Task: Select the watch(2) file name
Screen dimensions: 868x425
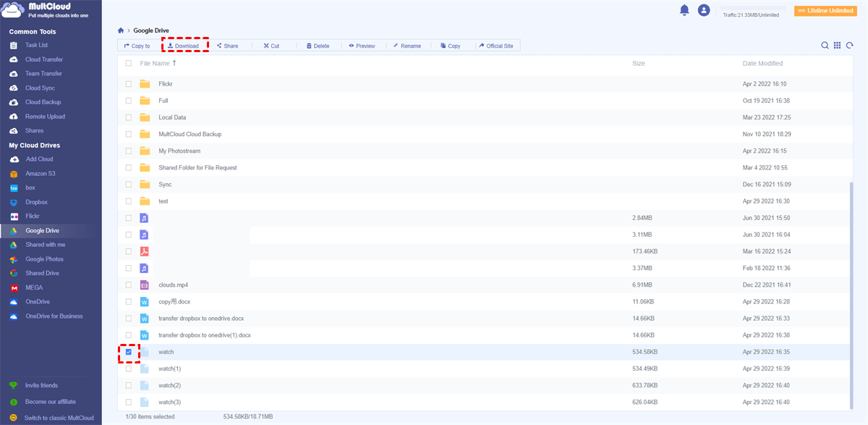Action: tap(170, 385)
